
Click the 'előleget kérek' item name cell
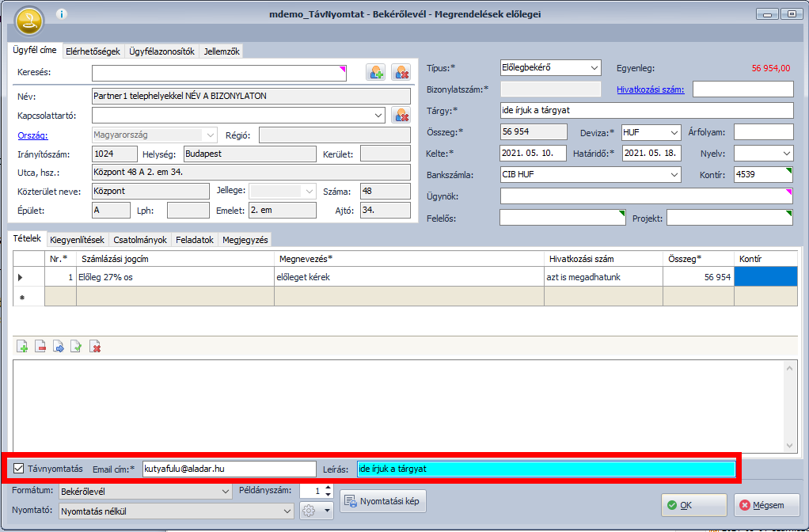pos(408,277)
